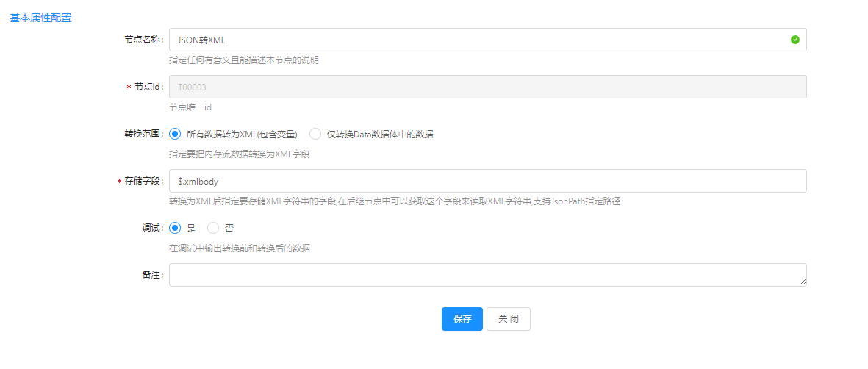Open the 基本属性配置 section heading
868x369 pixels.
pyautogui.click(x=40, y=17)
